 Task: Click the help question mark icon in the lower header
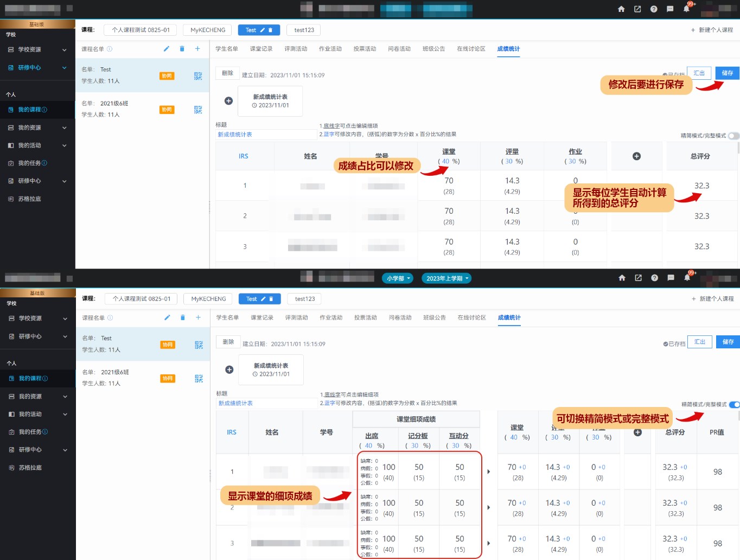coord(654,278)
